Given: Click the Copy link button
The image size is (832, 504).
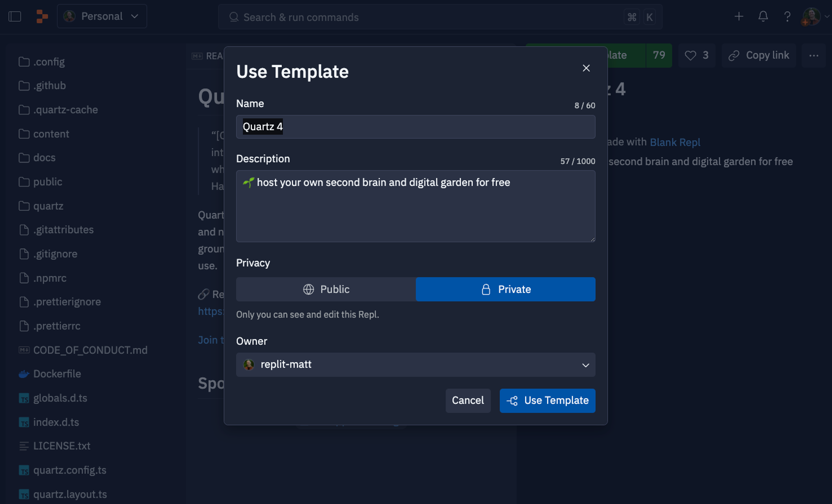Looking at the screenshot, I should click(759, 55).
